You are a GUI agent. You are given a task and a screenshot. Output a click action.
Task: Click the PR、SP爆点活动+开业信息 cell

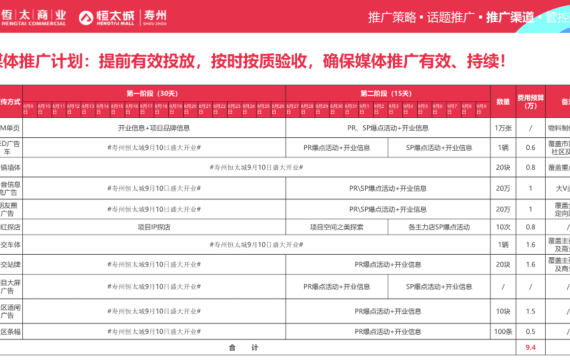pos(388,128)
